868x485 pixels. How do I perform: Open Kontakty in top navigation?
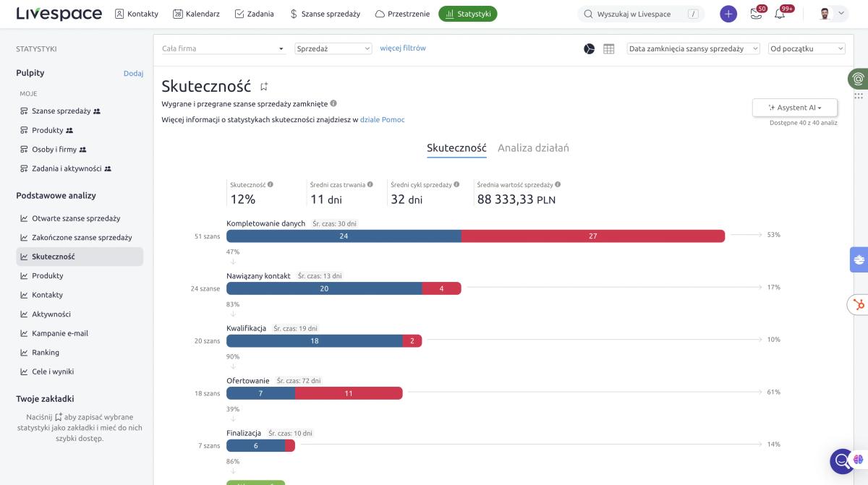point(137,14)
